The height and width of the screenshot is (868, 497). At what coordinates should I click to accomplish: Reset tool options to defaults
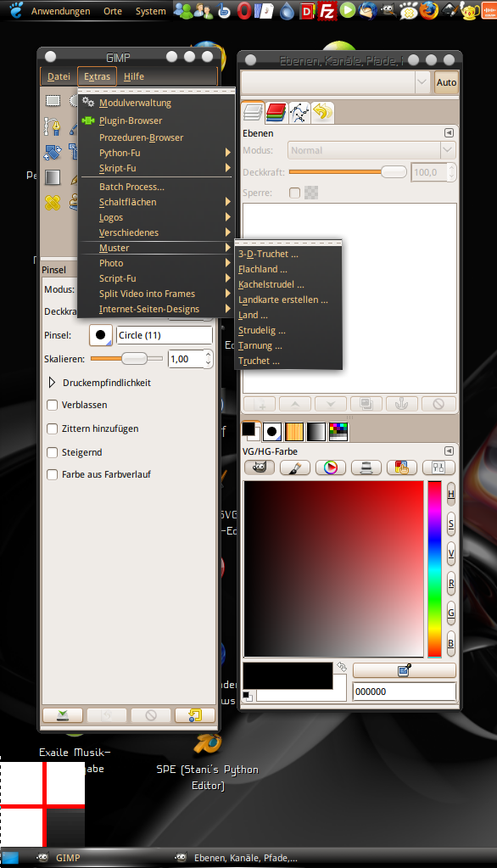point(195,715)
